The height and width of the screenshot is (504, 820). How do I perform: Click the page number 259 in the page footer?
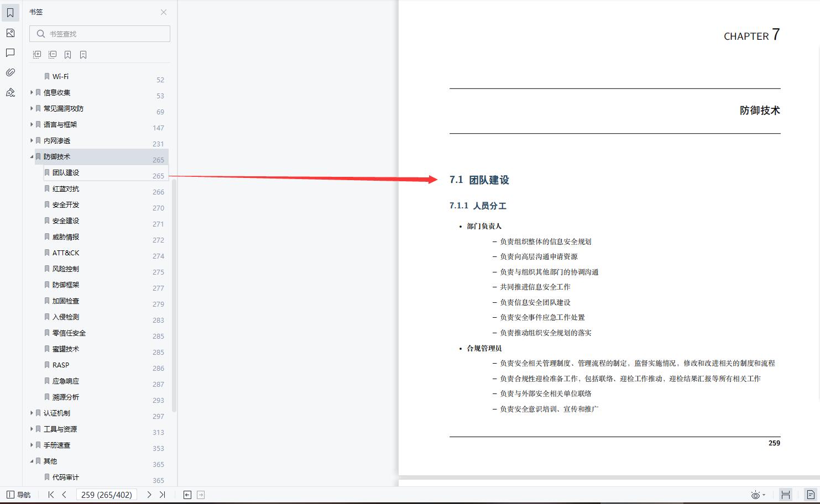click(774, 443)
